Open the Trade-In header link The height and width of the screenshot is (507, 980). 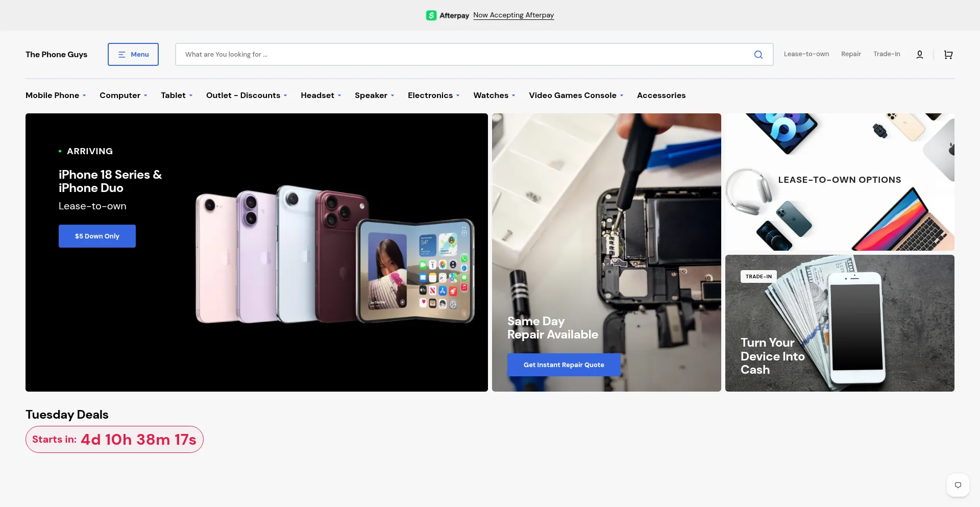pyautogui.click(x=887, y=54)
